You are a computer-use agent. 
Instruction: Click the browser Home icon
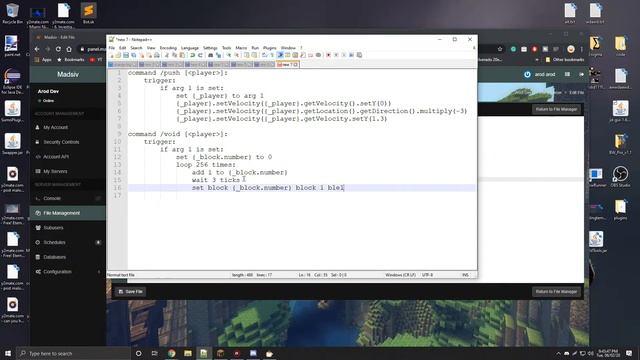69,49
